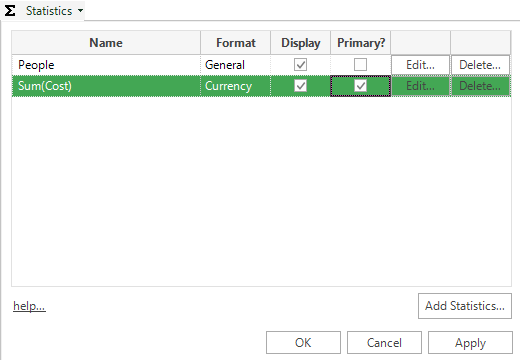Toggle Display checkbox for People row
The image size is (520, 360).
[300, 65]
